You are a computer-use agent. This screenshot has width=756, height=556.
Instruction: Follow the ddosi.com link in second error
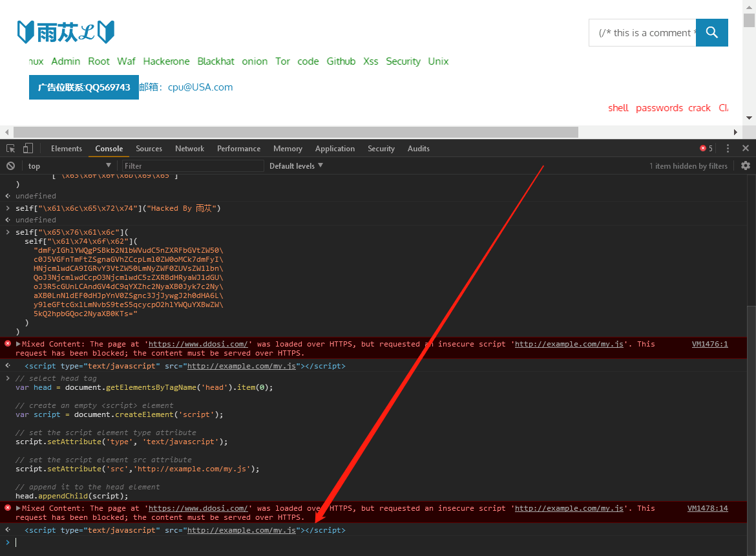pos(198,508)
